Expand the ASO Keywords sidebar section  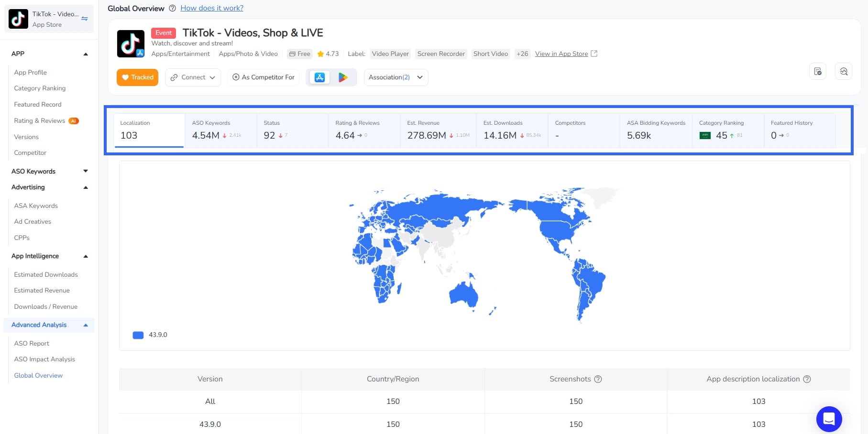click(x=86, y=171)
